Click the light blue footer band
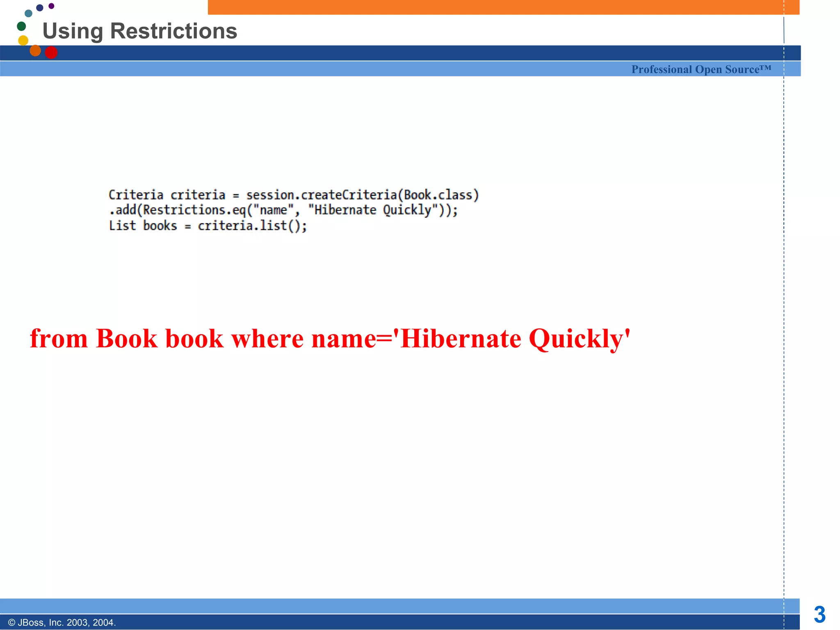The image size is (840, 630). 400,606
